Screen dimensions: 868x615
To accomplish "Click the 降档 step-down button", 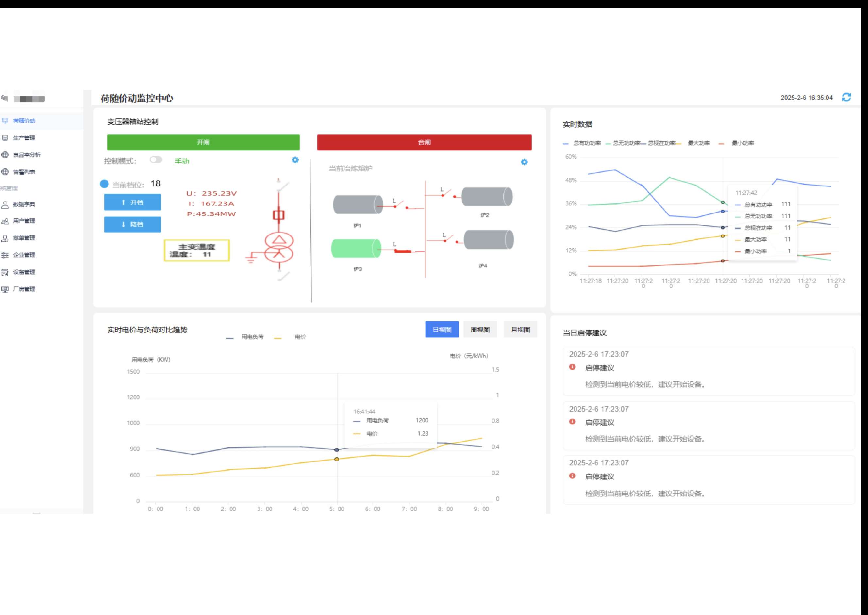I will pos(132,224).
